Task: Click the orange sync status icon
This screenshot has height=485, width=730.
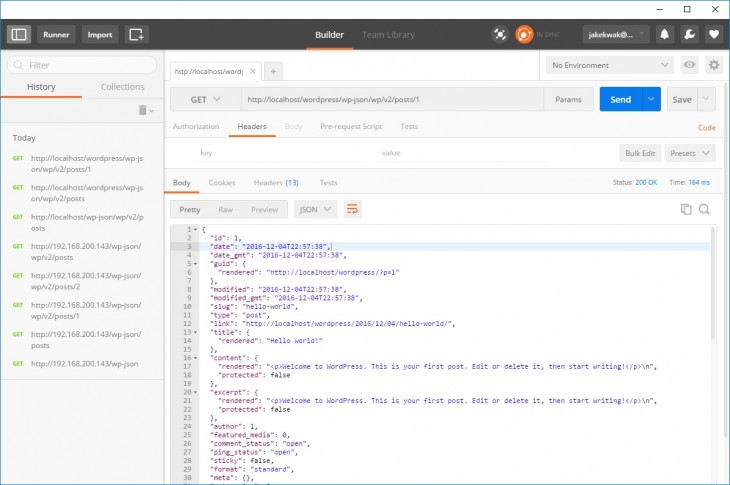Action: (524, 34)
